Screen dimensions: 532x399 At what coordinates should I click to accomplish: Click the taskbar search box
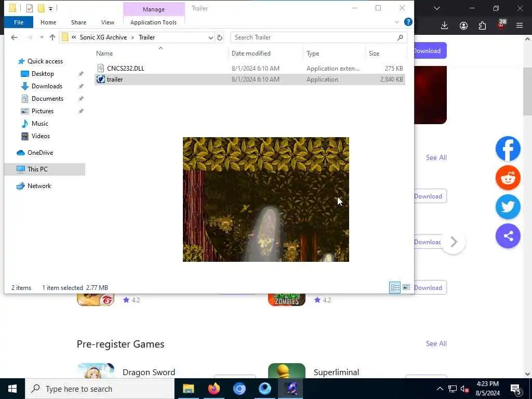[100, 389]
